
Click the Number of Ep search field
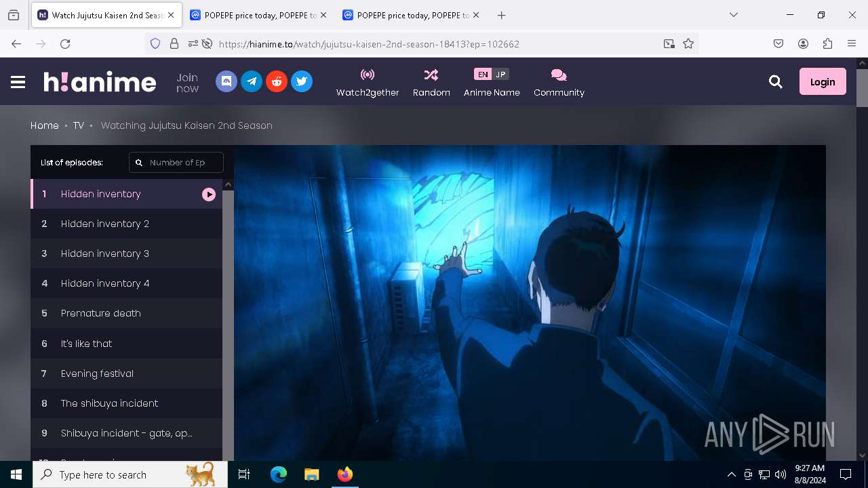point(176,163)
